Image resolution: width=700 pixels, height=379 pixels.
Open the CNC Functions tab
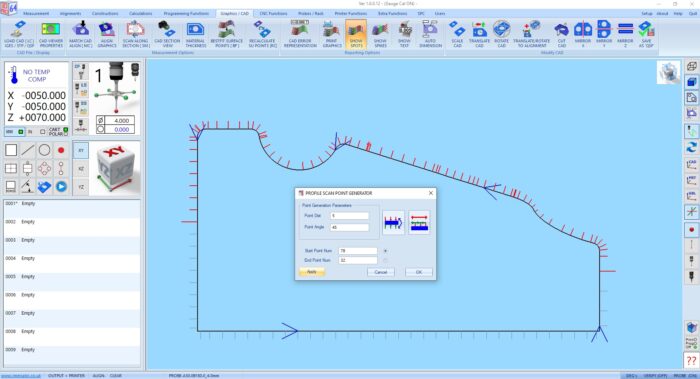tap(274, 13)
